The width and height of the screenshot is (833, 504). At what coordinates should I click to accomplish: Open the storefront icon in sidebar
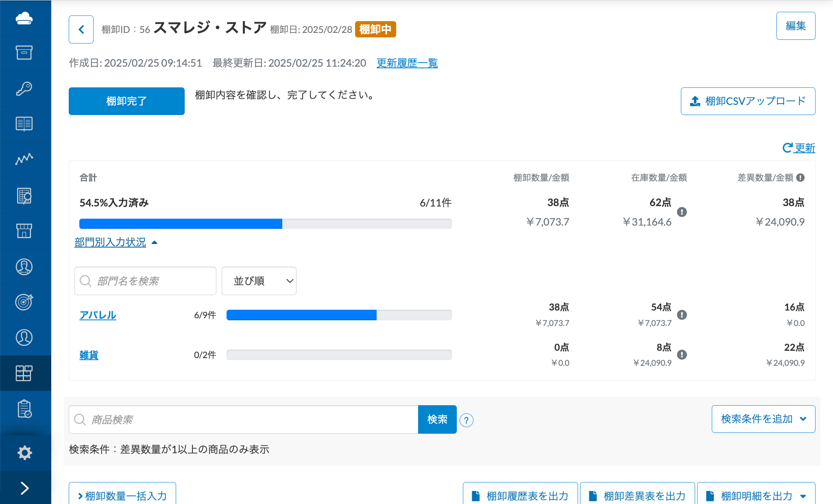24,231
